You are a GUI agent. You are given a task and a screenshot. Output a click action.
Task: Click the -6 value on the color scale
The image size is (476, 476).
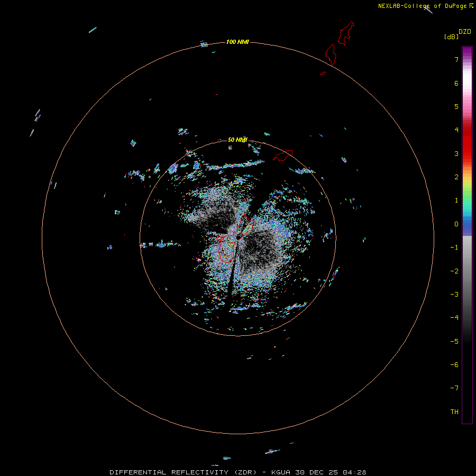pos(454,365)
